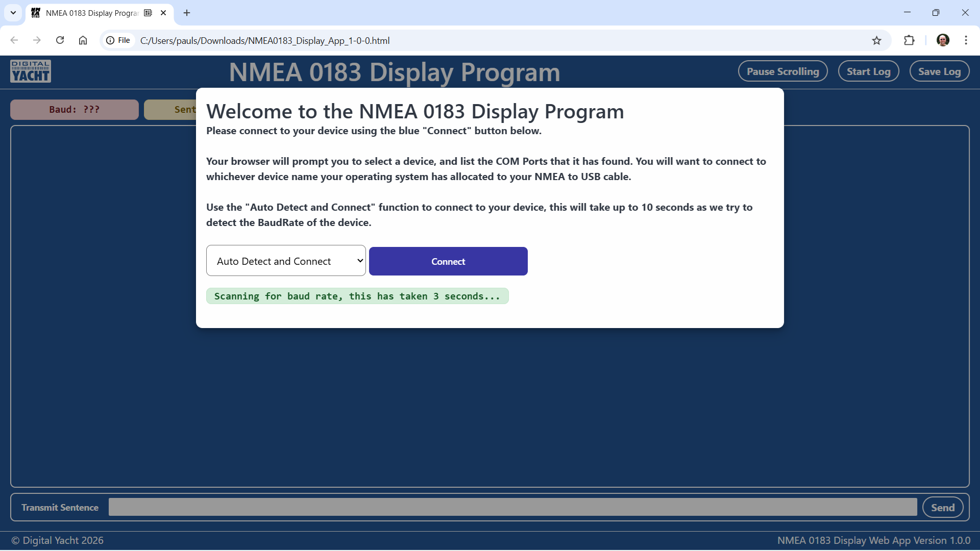
Task: Open Chrome three-dot menu
Action: 966,40
